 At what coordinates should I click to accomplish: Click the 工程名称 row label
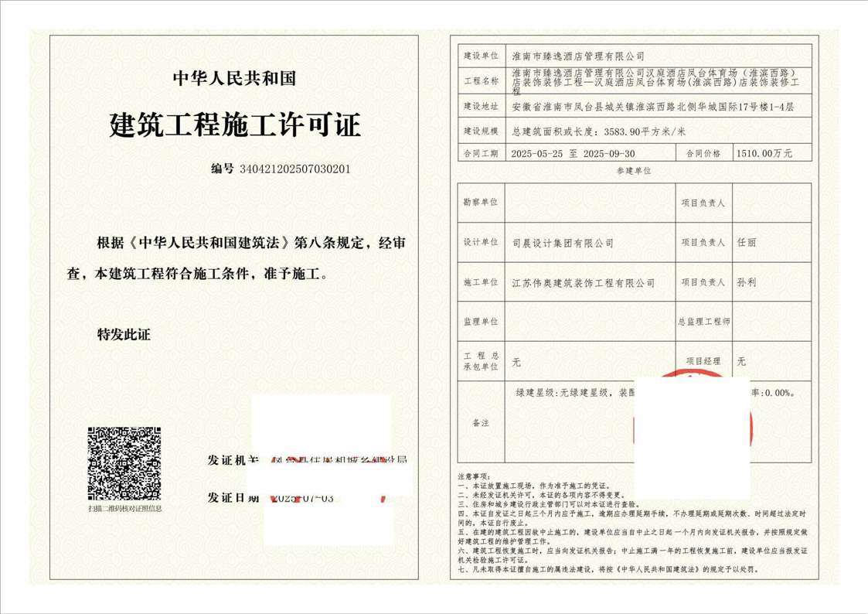pyautogui.click(x=481, y=81)
